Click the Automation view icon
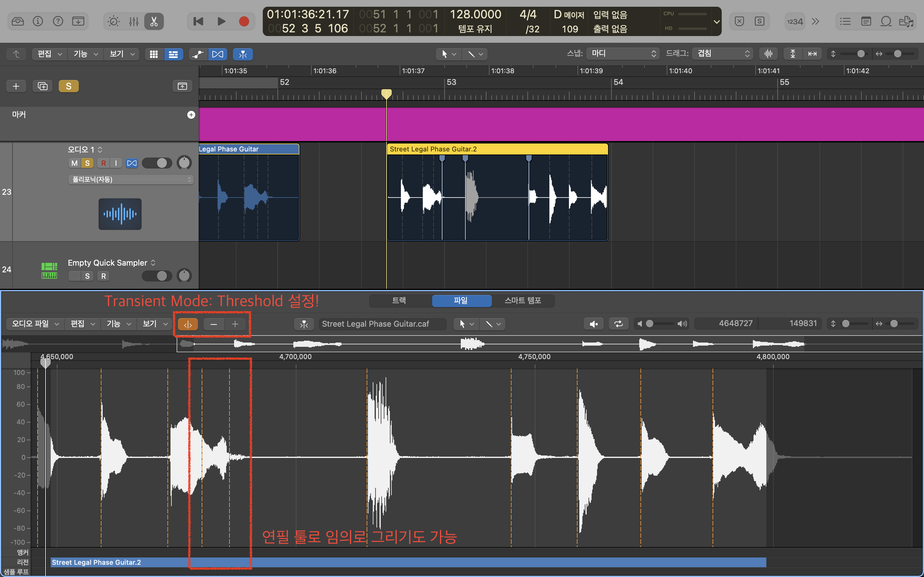The width and height of the screenshot is (924, 577). pos(198,54)
